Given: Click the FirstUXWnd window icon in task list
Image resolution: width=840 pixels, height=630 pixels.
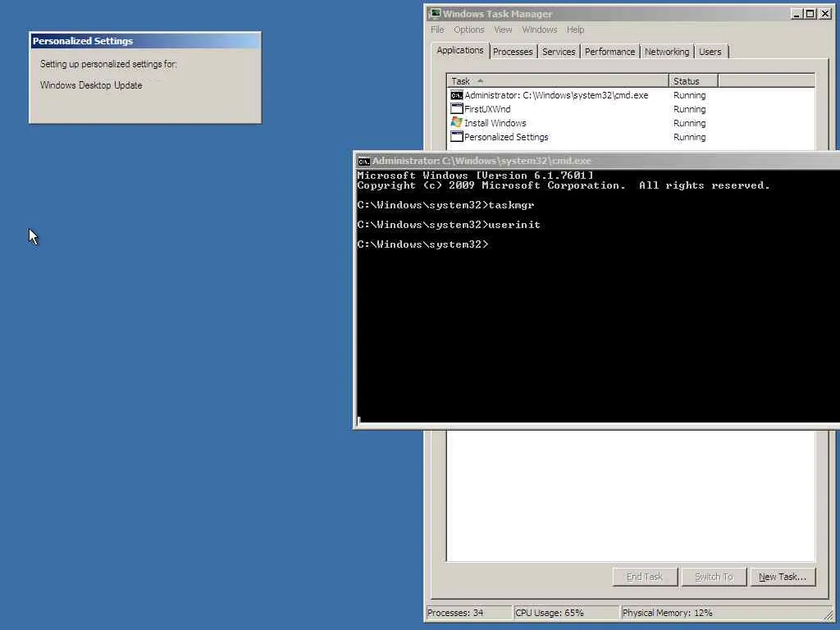Looking at the screenshot, I should [456, 109].
